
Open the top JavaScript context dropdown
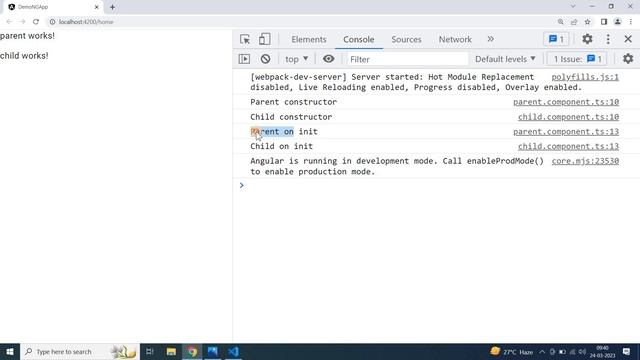pyautogui.click(x=296, y=59)
